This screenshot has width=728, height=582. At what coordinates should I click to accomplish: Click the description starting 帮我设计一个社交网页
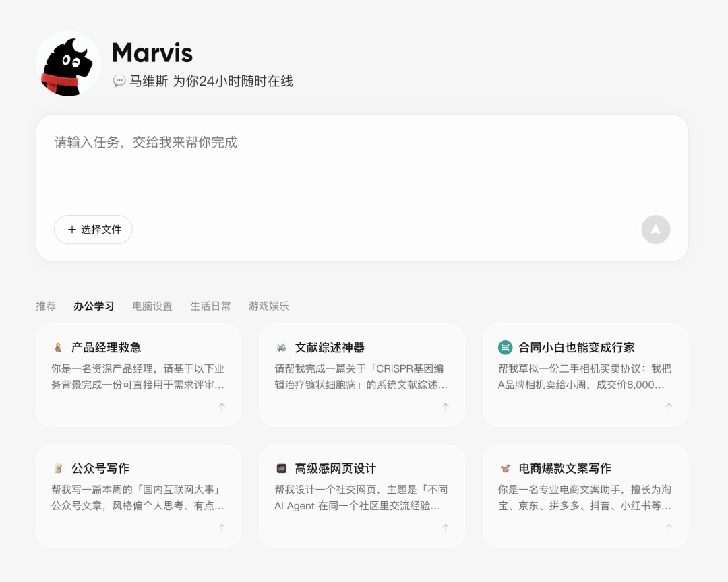pos(361,497)
